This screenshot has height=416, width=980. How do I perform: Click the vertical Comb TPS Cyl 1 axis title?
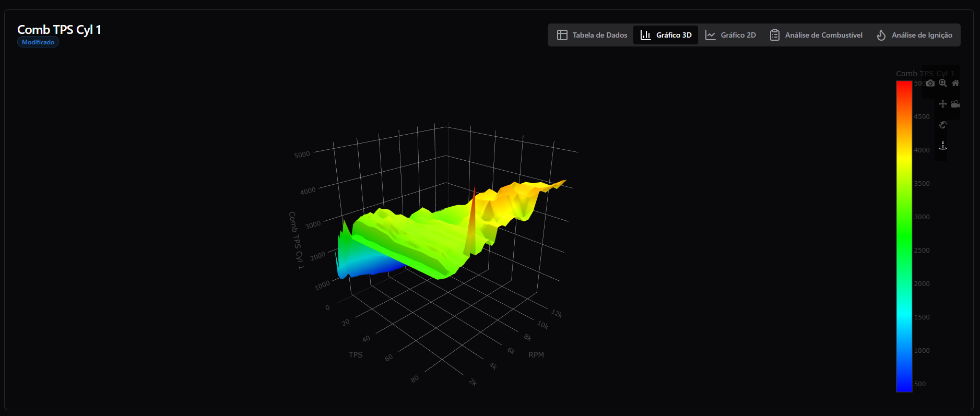click(x=296, y=240)
